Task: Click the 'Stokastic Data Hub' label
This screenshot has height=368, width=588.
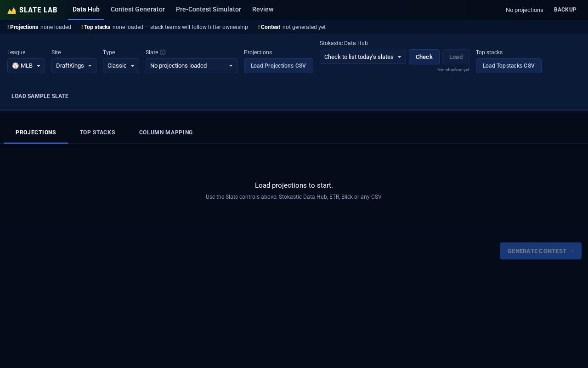Action: [x=344, y=43]
